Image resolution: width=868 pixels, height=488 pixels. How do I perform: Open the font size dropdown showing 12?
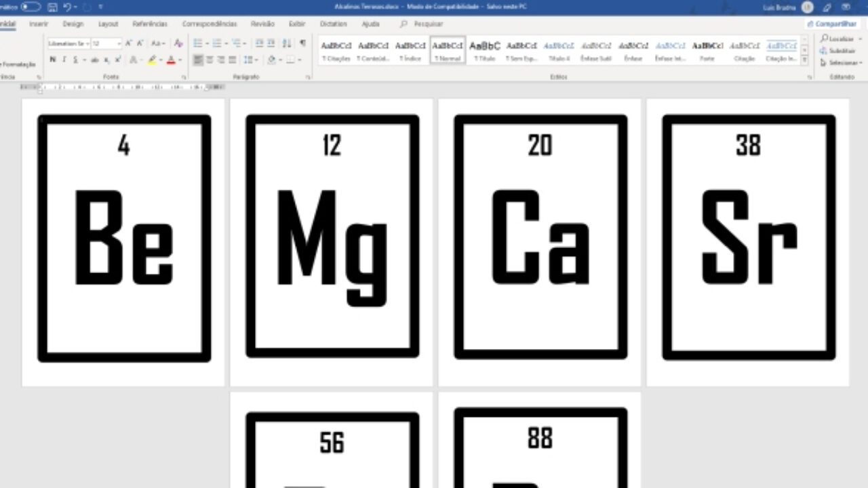pos(106,43)
